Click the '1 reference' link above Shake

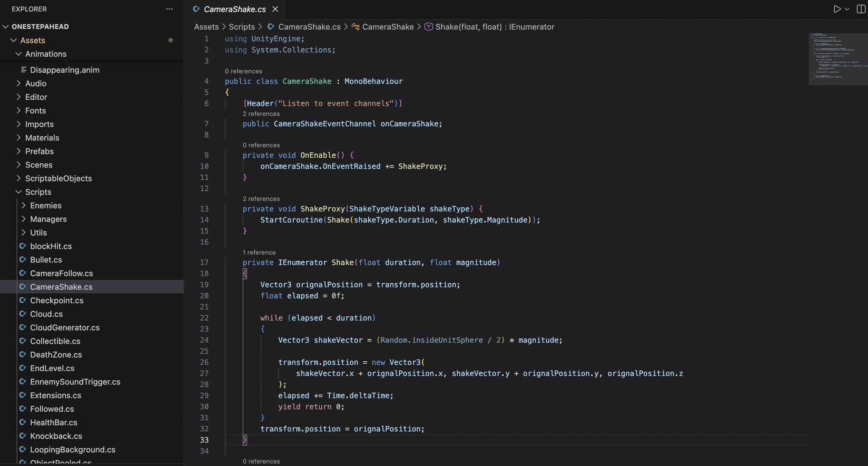pos(259,252)
